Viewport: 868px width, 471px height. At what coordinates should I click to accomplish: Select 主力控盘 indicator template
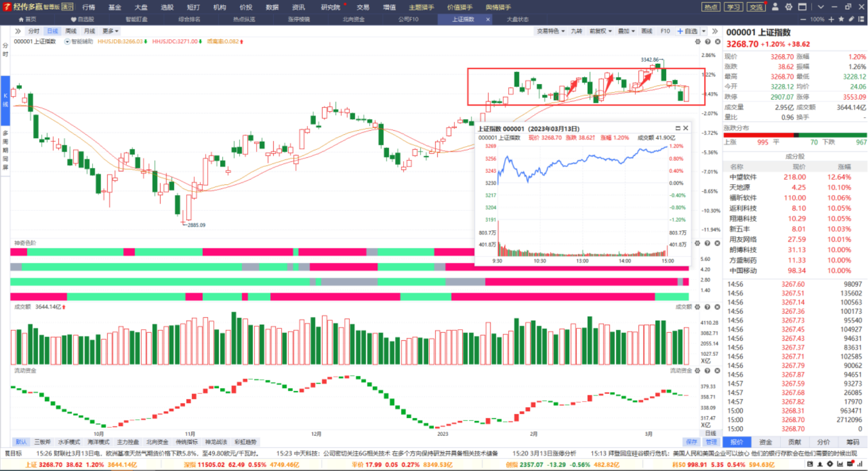[128, 442]
